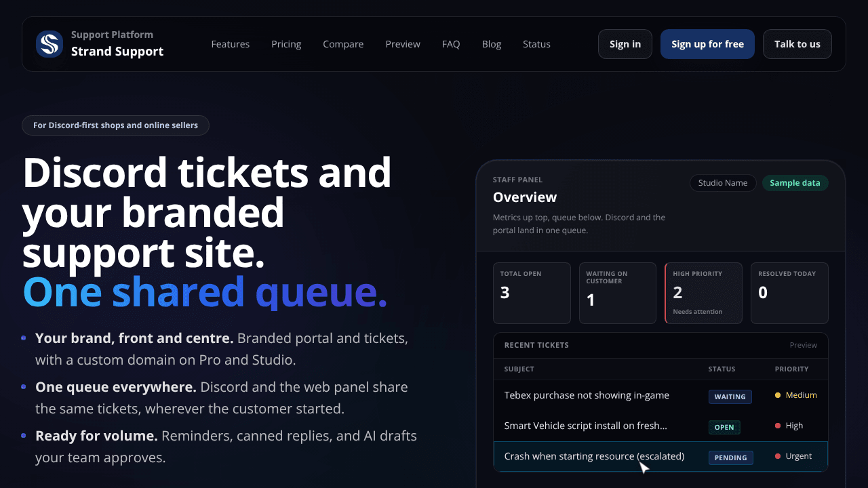Open the Features nav link
Image resolution: width=868 pixels, height=488 pixels.
point(230,44)
